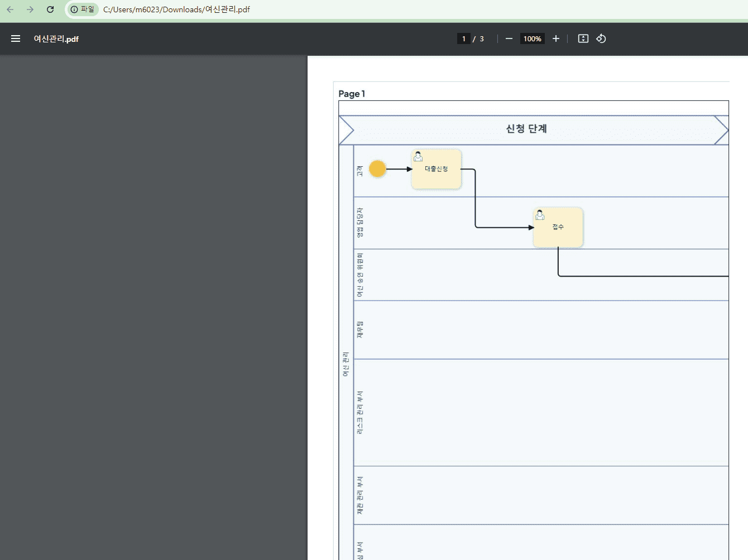Click the browser forward arrow

[30, 9]
